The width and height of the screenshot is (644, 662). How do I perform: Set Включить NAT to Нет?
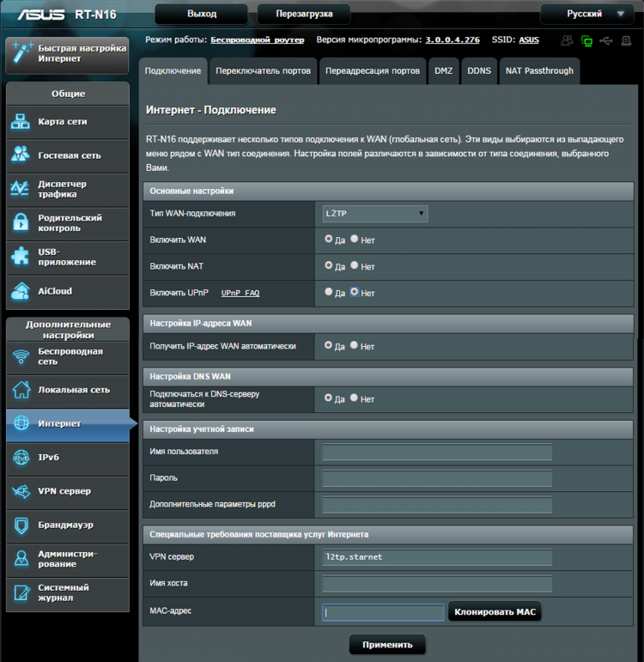coord(355,265)
